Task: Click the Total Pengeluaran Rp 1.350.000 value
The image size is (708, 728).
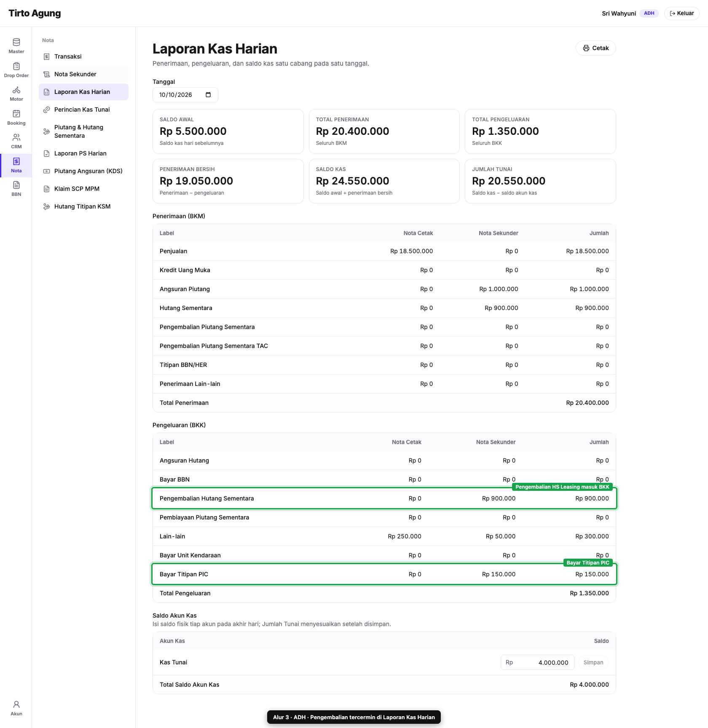Action: point(589,593)
